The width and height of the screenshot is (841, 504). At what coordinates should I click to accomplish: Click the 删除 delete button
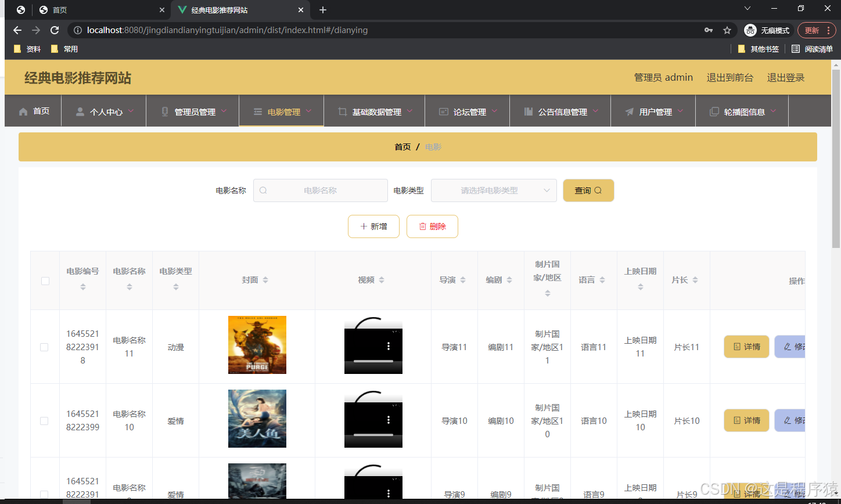432,226
